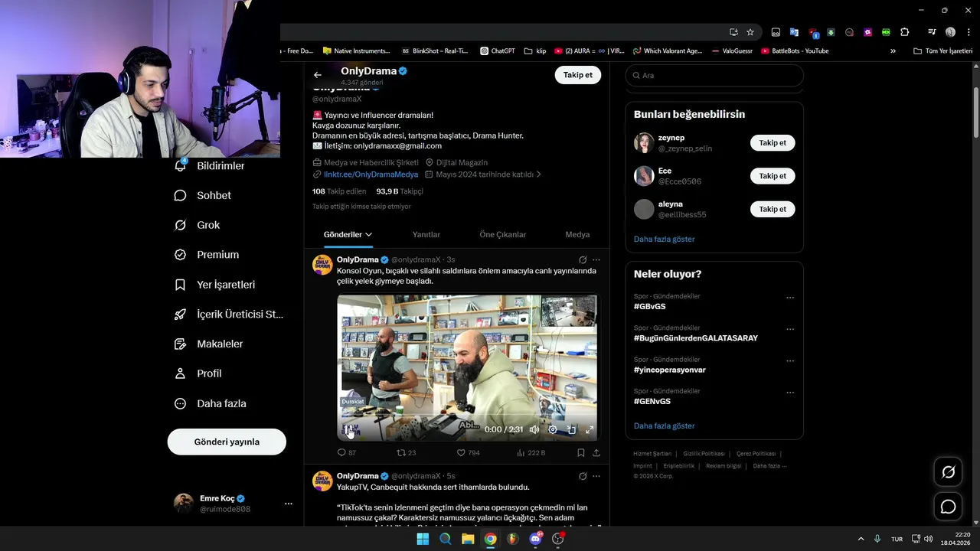This screenshot has width=980, height=551.
Task: Open the linktr.ee/OnlyDramaMedya link
Action: 371,174
